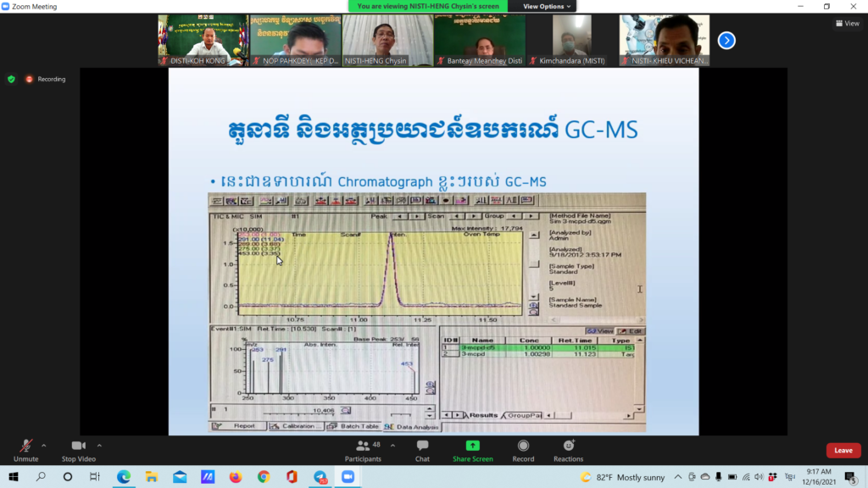
Task: Open the Reactions menu
Action: coord(568,449)
